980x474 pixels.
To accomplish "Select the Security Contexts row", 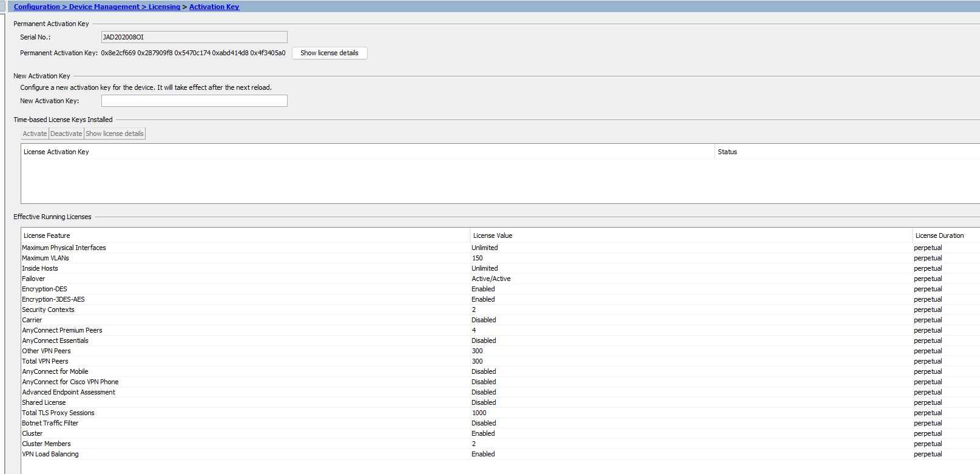I will pos(501,310).
